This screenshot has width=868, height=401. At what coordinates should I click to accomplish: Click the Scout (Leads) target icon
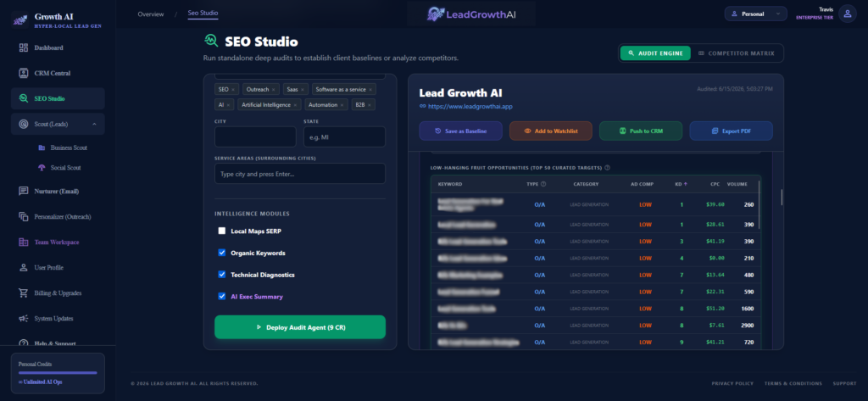[x=23, y=124]
